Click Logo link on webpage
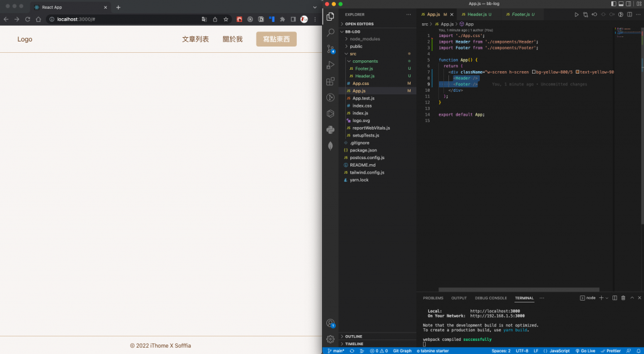Viewport: 644px width, 354px height. click(25, 40)
